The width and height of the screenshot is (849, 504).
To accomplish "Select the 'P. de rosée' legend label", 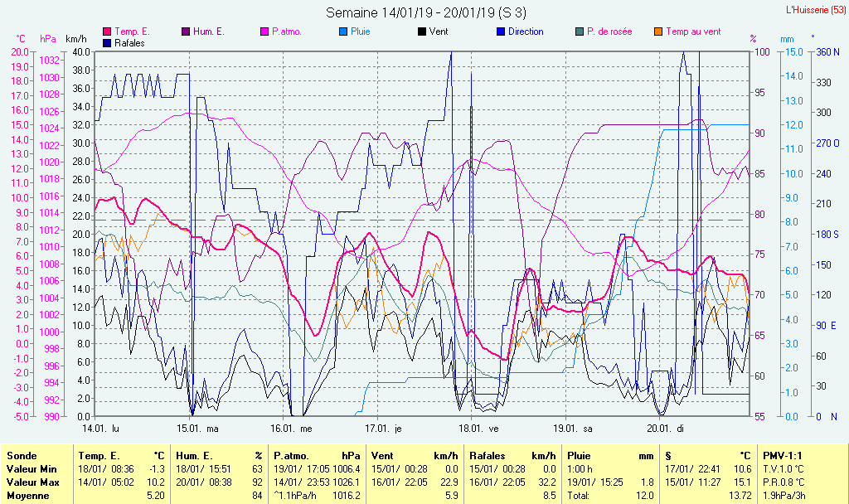I will [609, 32].
